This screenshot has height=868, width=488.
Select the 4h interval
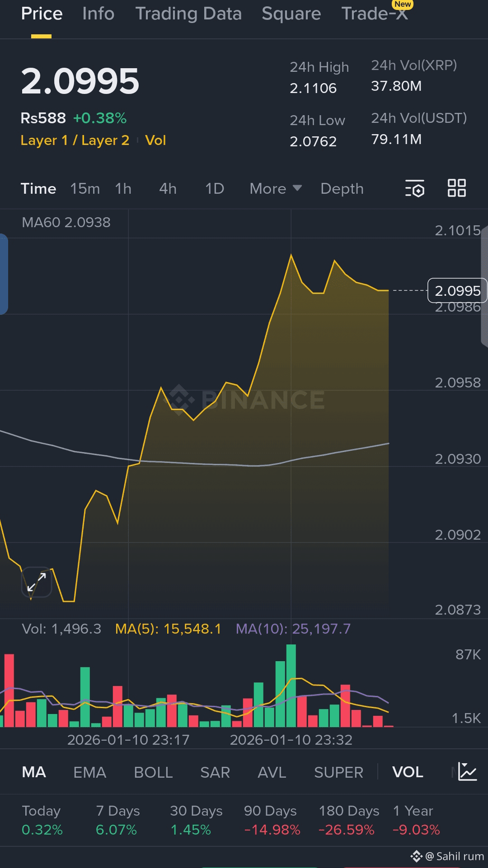[x=168, y=188]
